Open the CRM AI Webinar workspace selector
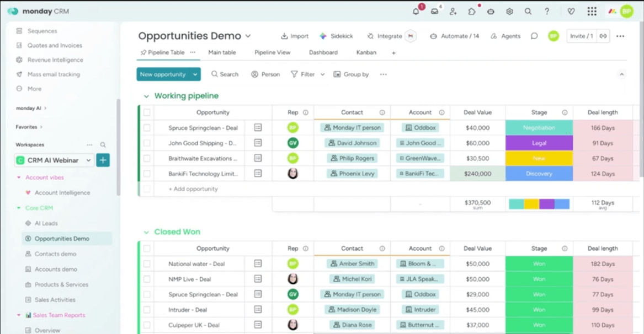 click(54, 160)
